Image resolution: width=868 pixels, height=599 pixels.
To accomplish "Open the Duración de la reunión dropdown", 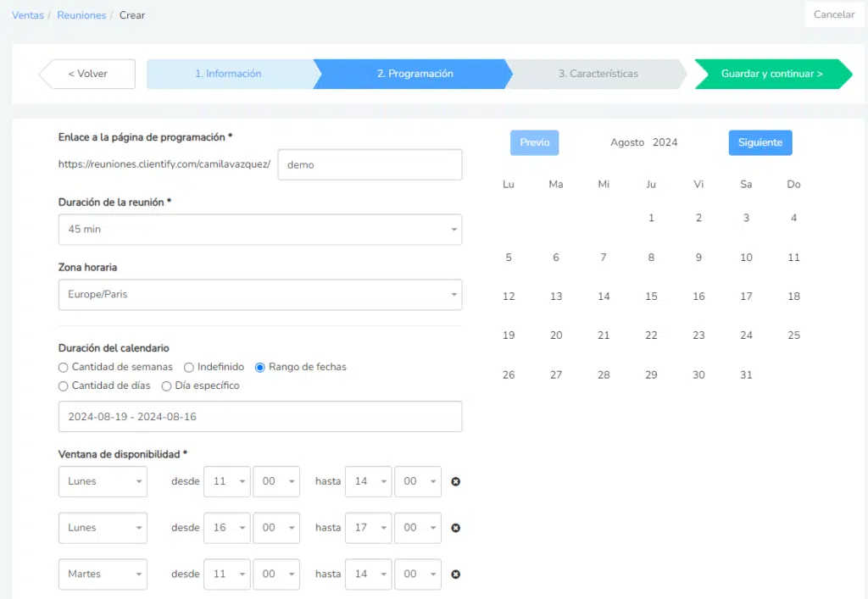I will pyautogui.click(x=260, y=230).
